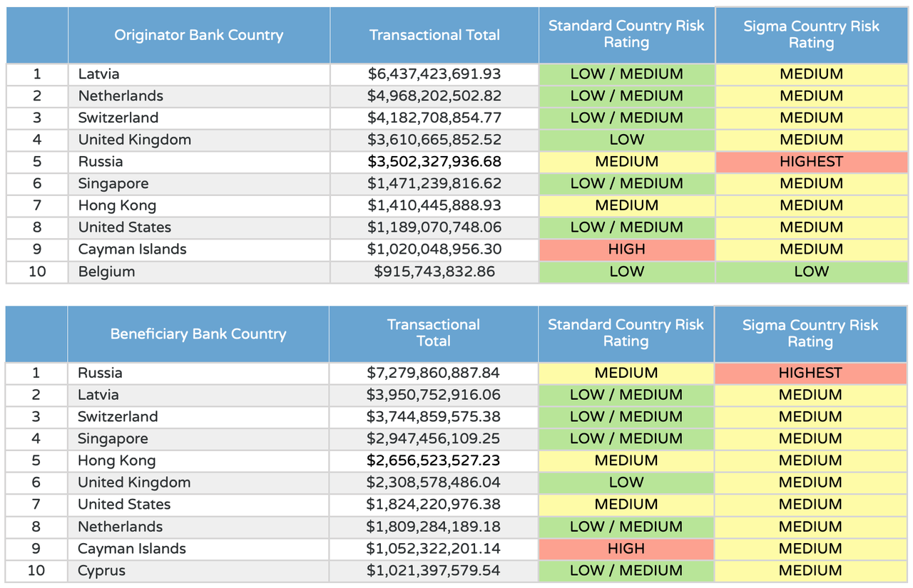Click the amount $2,656,523,527.23
Screen dimensions: 913x588
(x=434, y=460)
